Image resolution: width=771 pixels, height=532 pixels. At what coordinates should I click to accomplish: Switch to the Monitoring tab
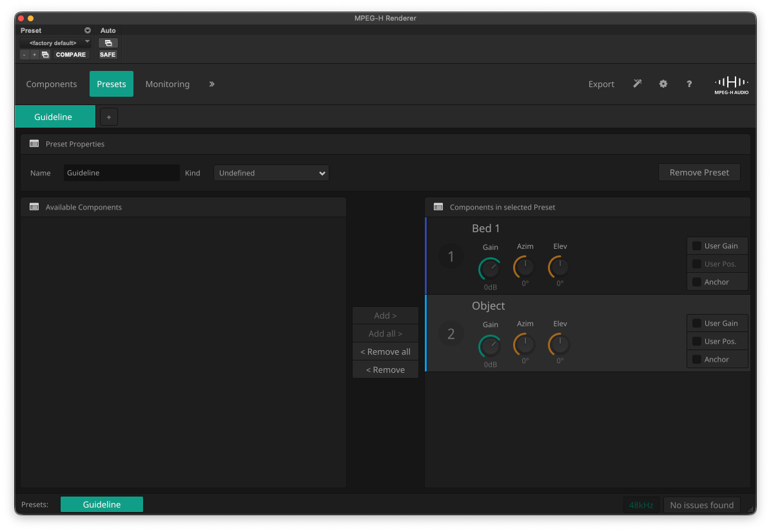(167, 84)
